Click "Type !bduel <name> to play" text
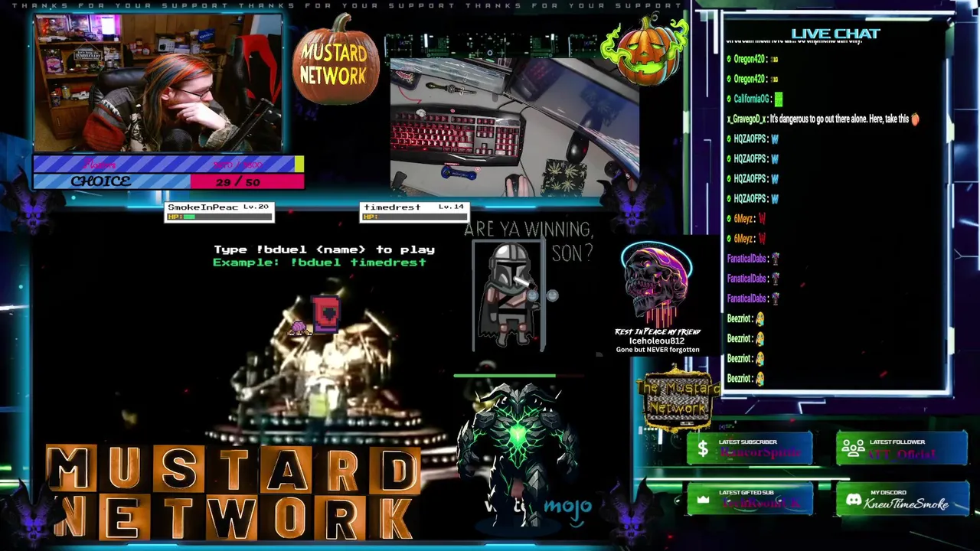980x551 pixels. pos(324,249)
